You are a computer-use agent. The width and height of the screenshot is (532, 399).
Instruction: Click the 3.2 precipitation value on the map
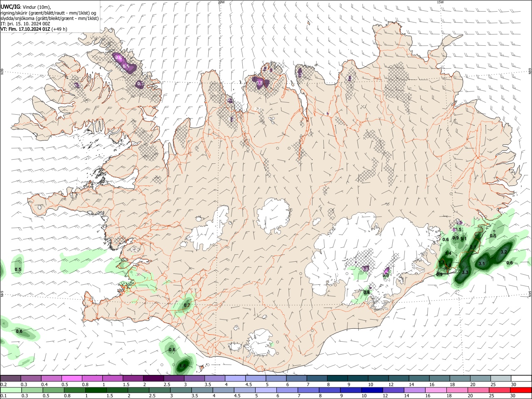[504, 252]
